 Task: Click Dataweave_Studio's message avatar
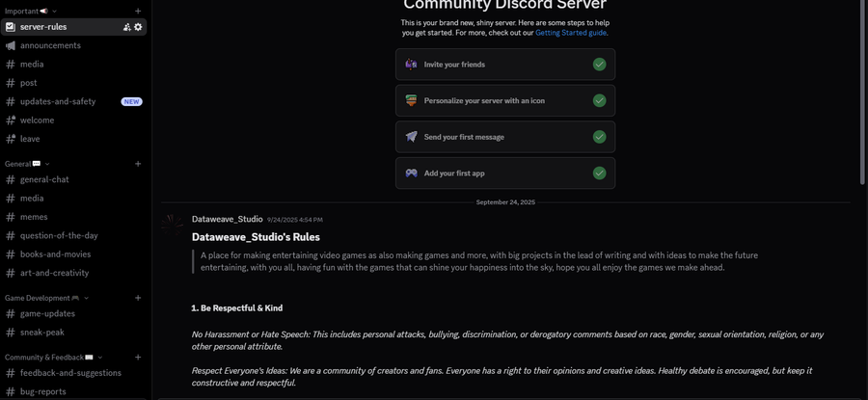[x=173, y=224]
